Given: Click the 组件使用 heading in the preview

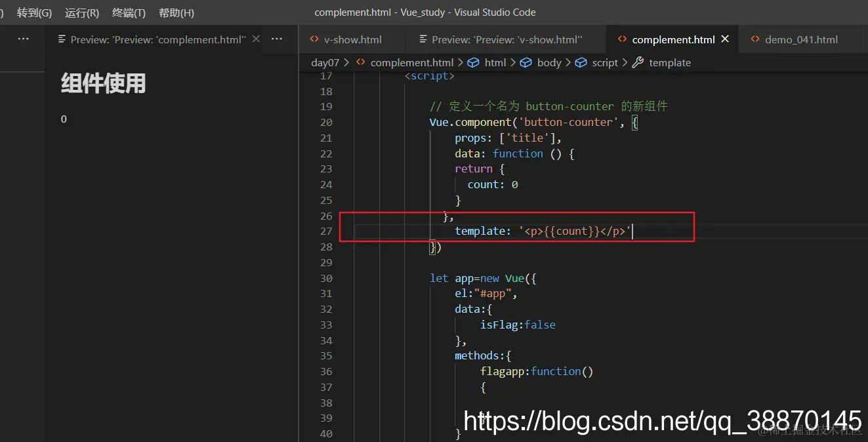Looking at the screenshot, I should 103,83.
